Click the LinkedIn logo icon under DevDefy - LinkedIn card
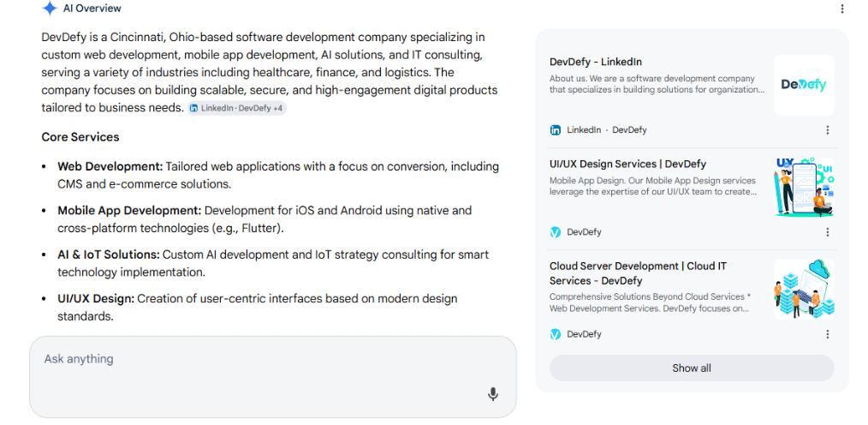Screen dimensions: 868x425 556,130
